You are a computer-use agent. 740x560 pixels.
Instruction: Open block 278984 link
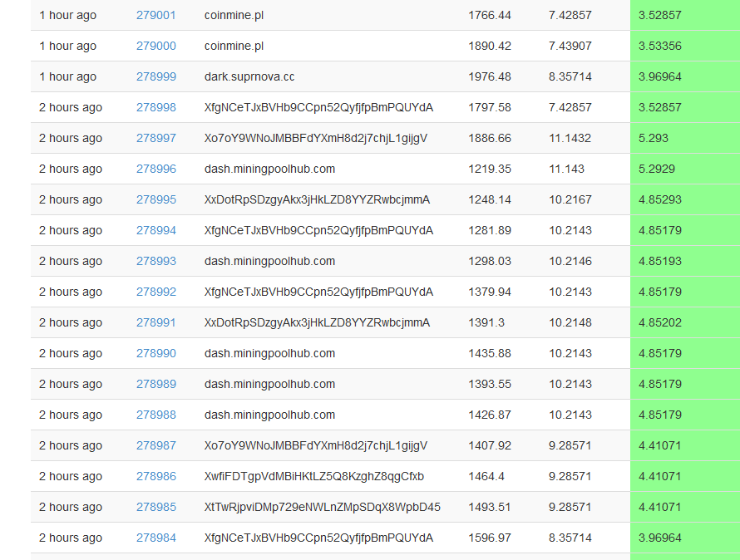point(155,538)
